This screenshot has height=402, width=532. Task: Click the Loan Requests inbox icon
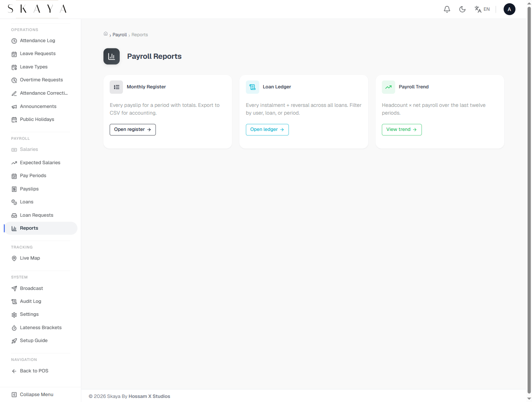pyautogui.click(x=14, y=216)
